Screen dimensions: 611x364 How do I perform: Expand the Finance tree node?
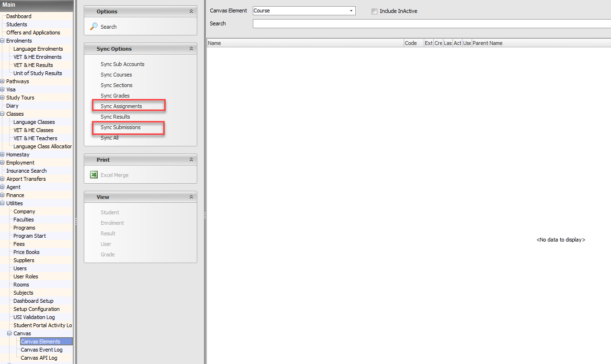2,195
